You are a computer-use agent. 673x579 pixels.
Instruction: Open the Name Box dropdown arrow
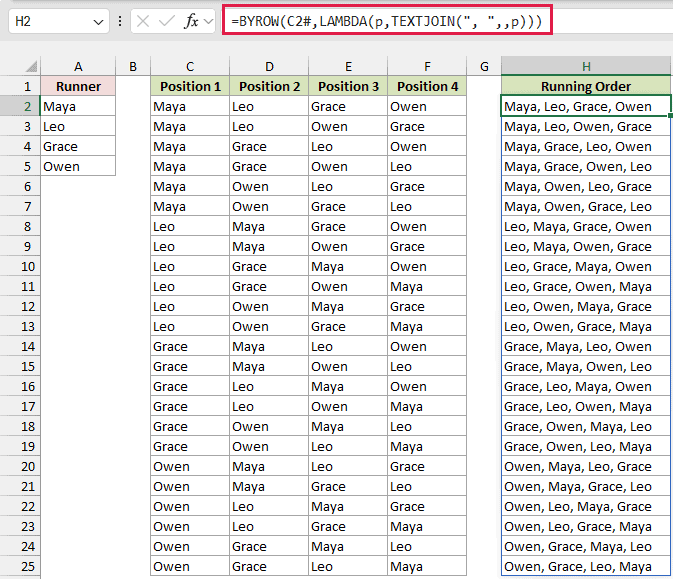(98, 22)
